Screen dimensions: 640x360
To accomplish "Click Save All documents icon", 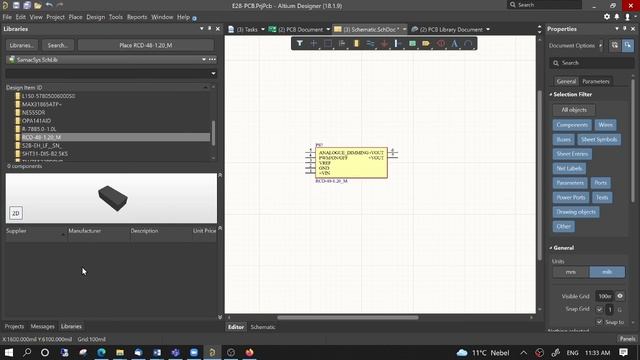I will click(27, 5).
